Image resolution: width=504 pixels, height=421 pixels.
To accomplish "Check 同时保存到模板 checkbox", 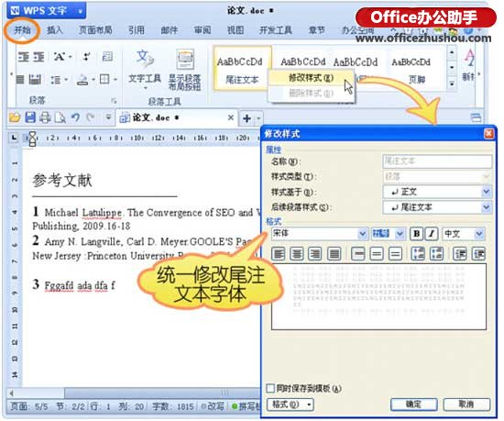I will (270, 388).
